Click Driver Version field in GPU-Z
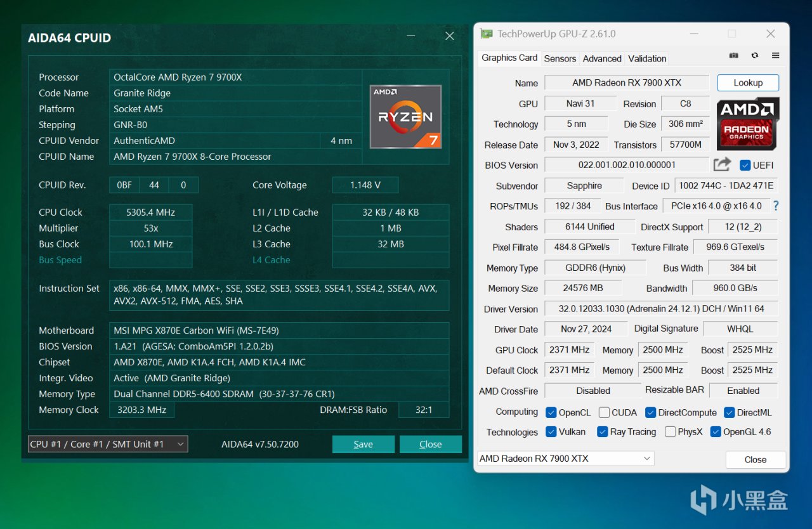Viewport: 812px width, 529px height. click(x=661, y=309)
